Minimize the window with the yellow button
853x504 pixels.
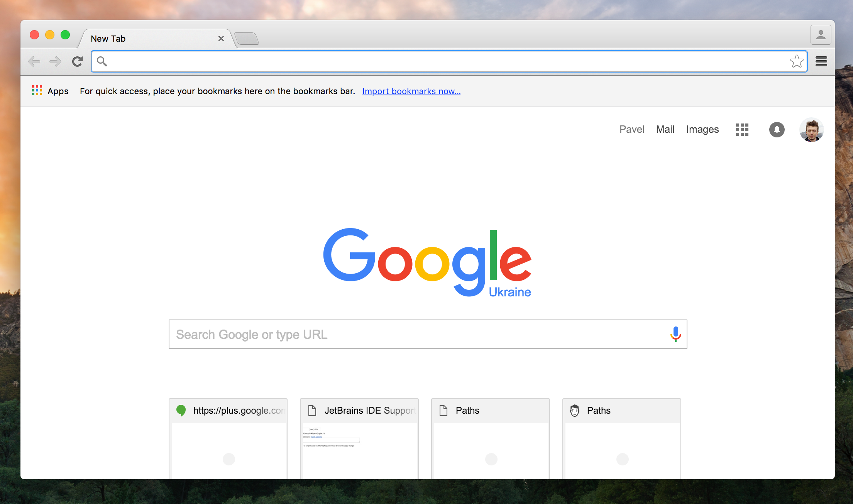click(x=50, y=35)
